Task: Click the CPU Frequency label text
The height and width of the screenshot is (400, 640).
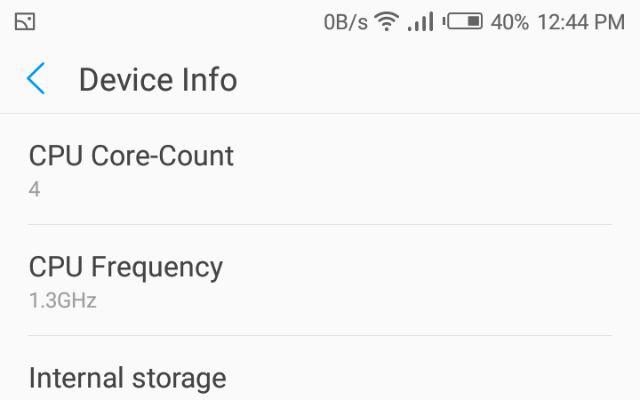Action: [126, 268]
